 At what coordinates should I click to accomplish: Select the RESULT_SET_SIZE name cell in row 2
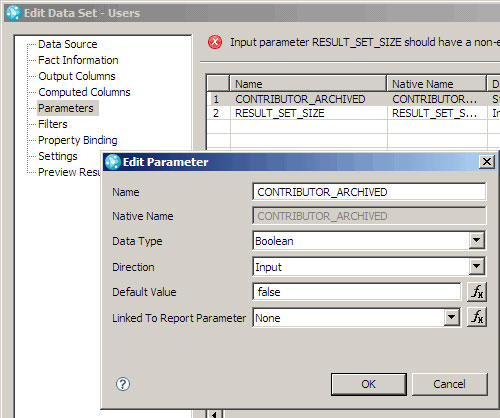309,113
